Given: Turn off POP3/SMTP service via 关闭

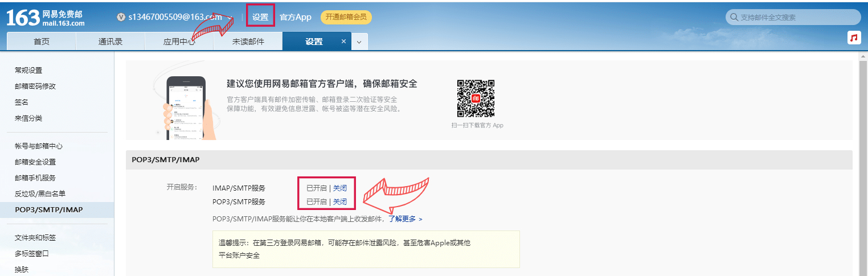Looking at the screenshot, I should coord(340,201).
